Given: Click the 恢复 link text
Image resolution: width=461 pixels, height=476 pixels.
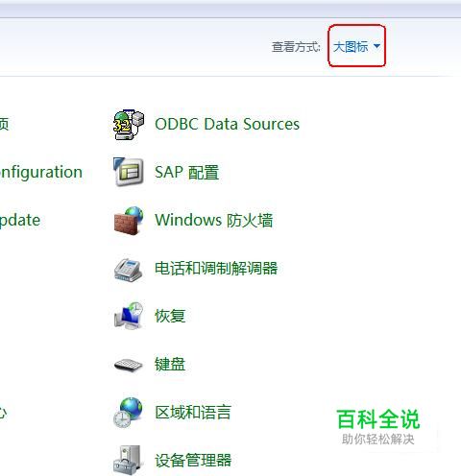Looking at the screenshot, I should tap(170, 316).
